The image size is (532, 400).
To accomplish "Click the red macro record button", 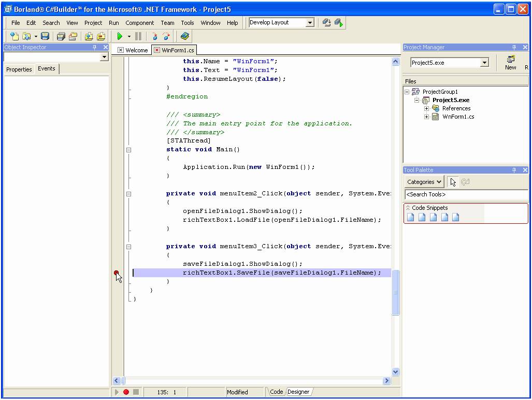I will 126,392.
